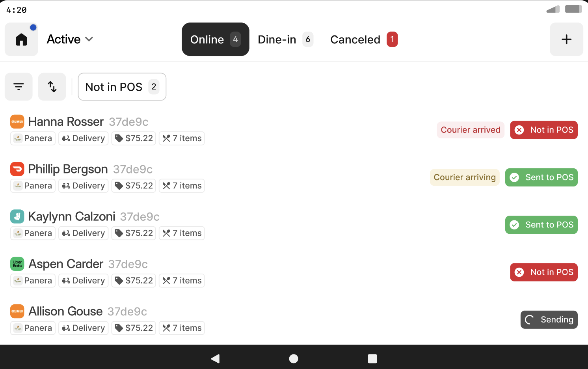
Task: Click $75.22 price on Kaylynn Calzoni's order
Action: (x=134, y=233)
